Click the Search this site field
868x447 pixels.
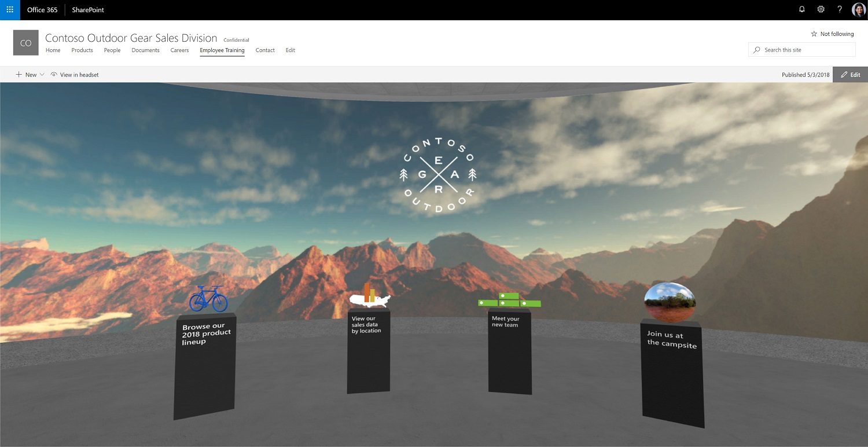coord(801,49)
